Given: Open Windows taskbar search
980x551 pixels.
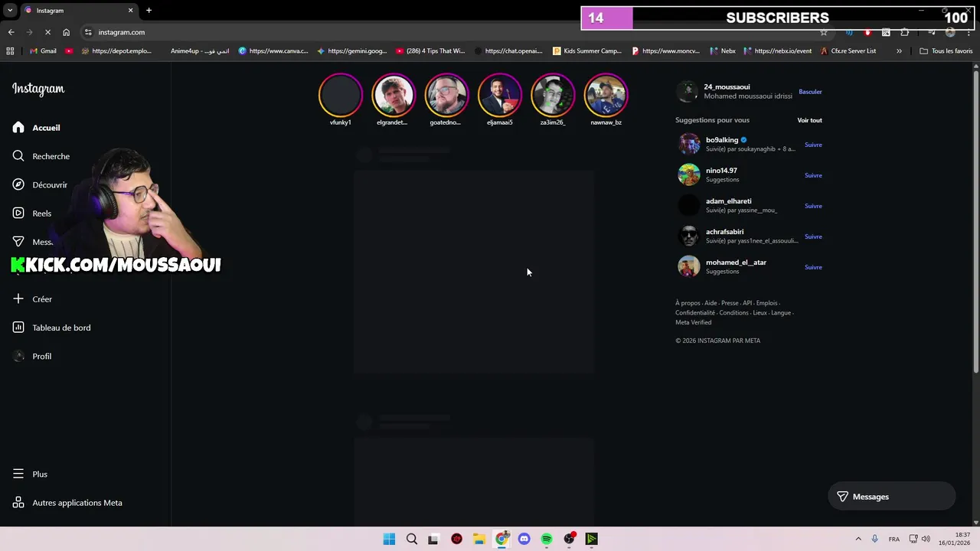Looking at the screenshot, I should click(412, 539).
